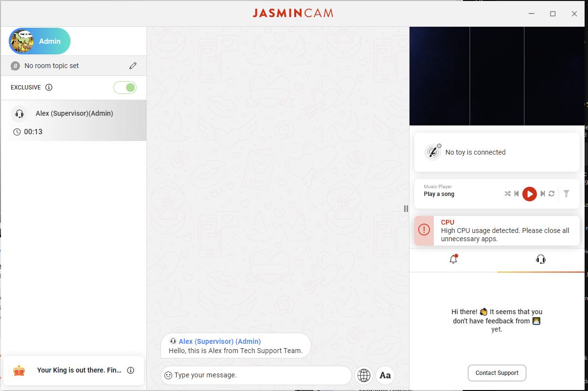This screenshot has width=588, height=391.
Task: Click the crown icon in King banner
Action: tap(19, 371)
